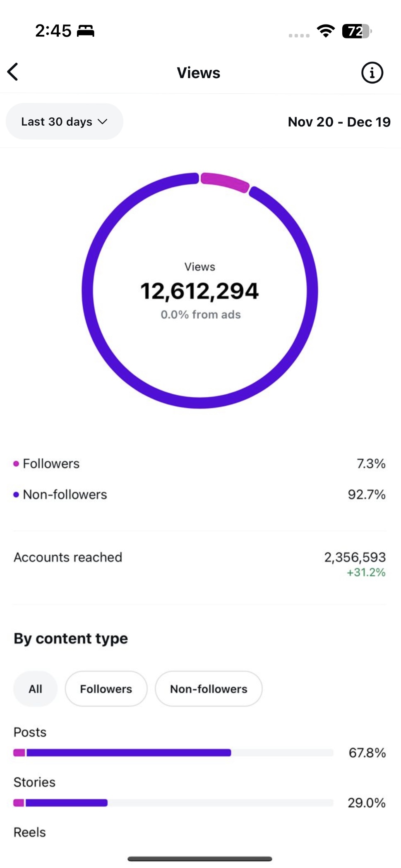Tap the back arrow icon
Viewport: 401px width, 868px height.
[x=13, y=72]
